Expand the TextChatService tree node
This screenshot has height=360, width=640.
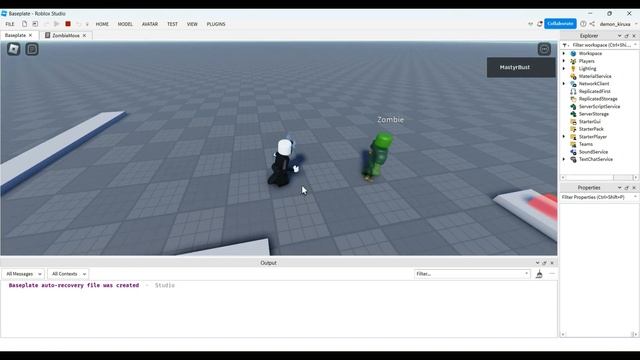564,159
